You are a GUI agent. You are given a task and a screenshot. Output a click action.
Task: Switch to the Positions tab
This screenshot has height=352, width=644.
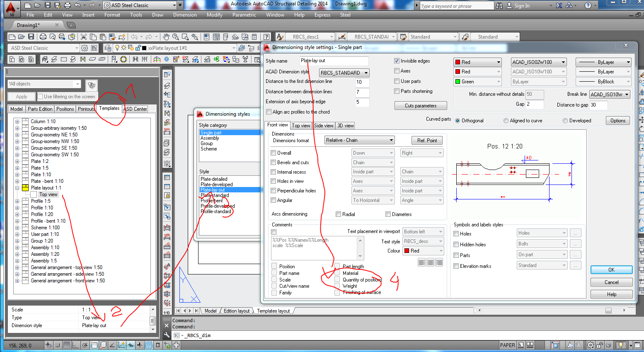(65, 109)
